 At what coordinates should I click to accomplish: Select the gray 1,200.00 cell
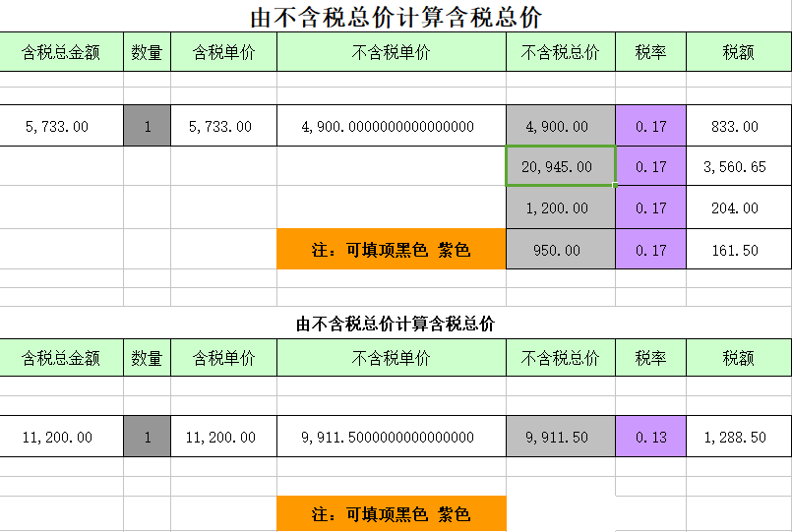561,207
